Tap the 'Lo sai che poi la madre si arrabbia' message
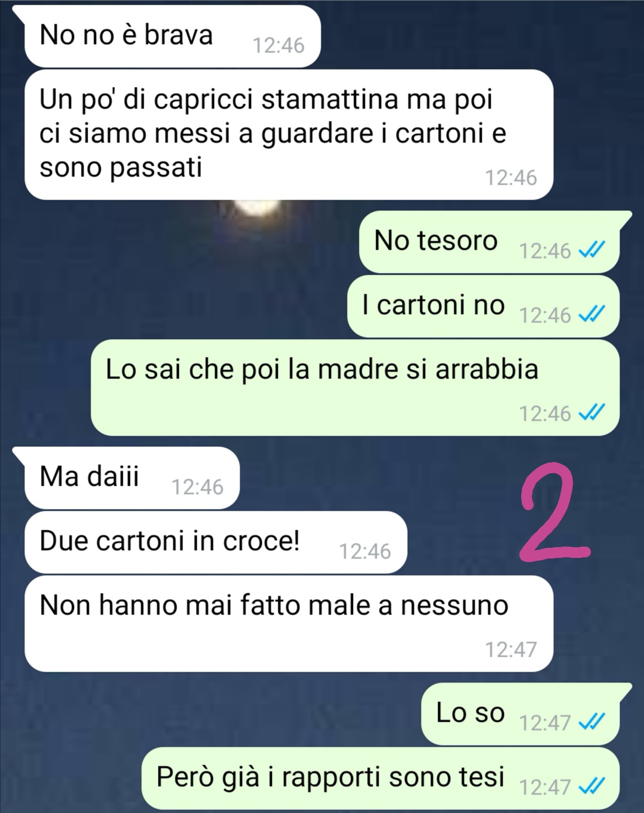The height and width of the screenshot is (813, 644). (x=355, y=388)
